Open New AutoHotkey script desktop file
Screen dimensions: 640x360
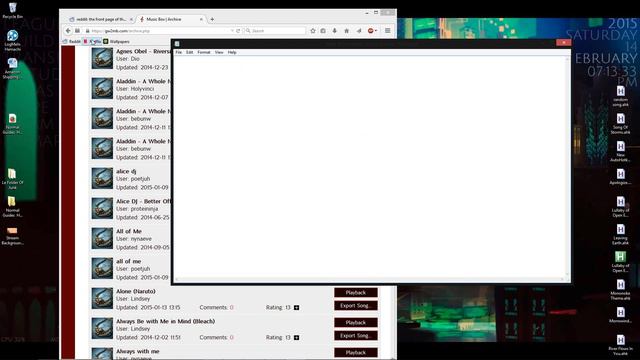620,151
